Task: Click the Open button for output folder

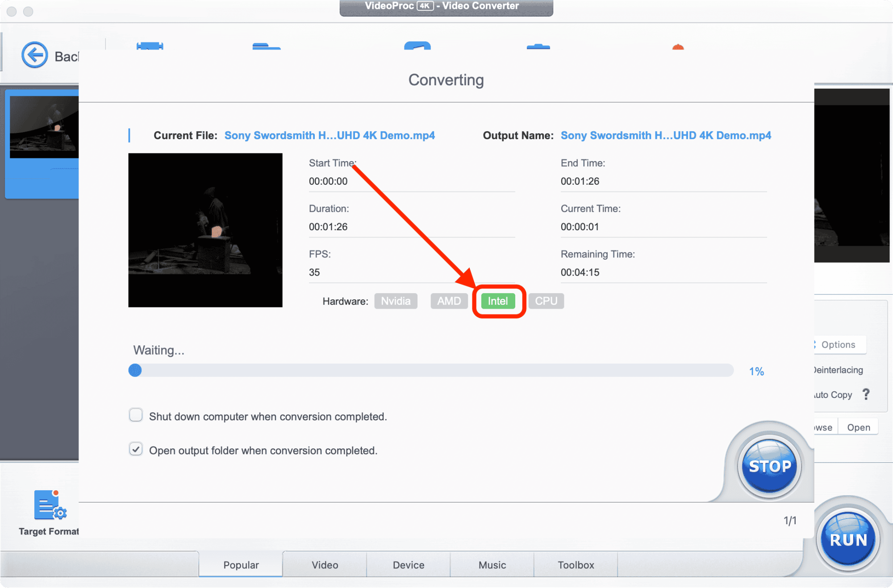Action: tap(859, 427)
